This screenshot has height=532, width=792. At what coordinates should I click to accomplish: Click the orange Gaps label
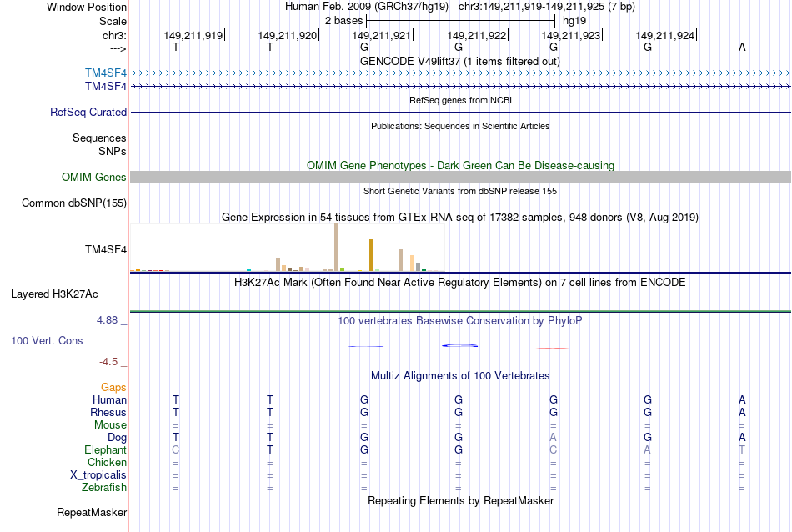click(x=113, y=387)
